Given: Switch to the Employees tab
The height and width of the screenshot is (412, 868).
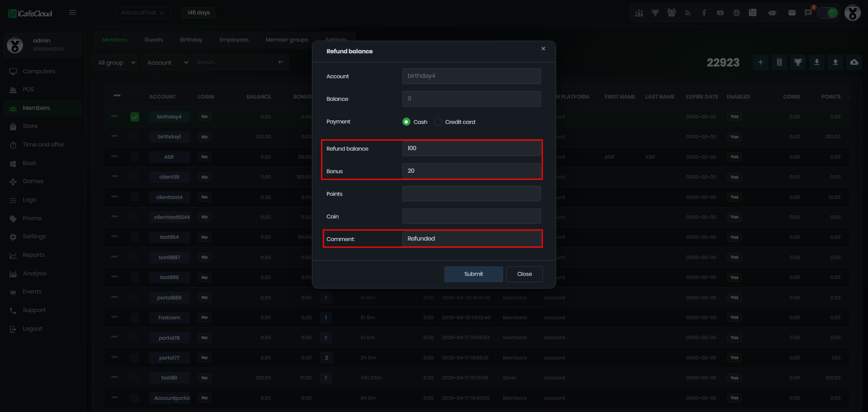Looking at the screenshot, I should tap(234, 40).
